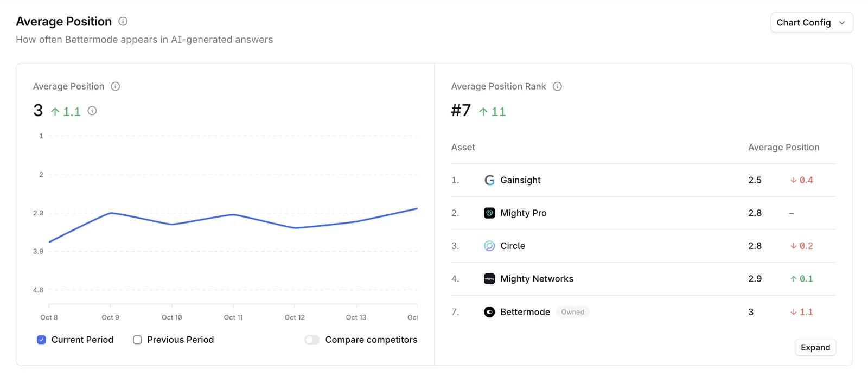Click Mighty Networks' 2.9 average position value
The width and height of the screenshot is (868, 389).
755,279
